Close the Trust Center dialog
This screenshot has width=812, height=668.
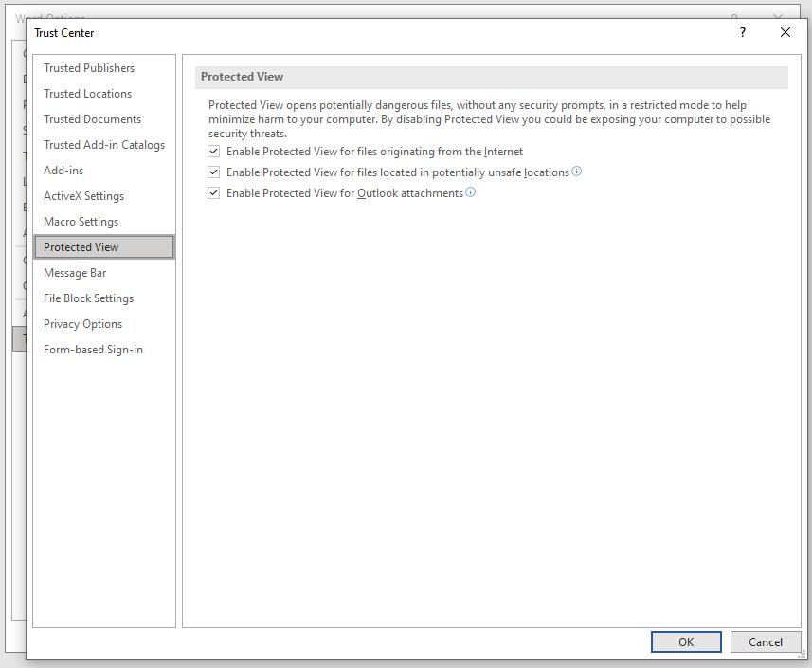click(785, 32)
